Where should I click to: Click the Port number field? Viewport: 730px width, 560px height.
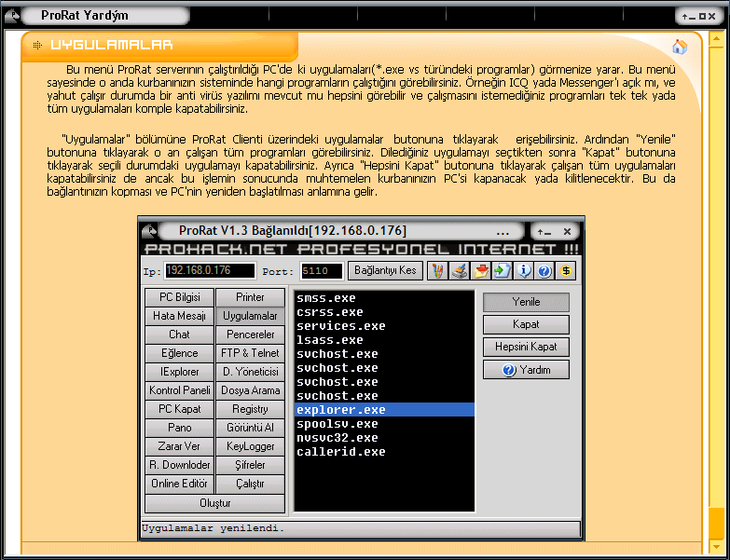point(322,271)
